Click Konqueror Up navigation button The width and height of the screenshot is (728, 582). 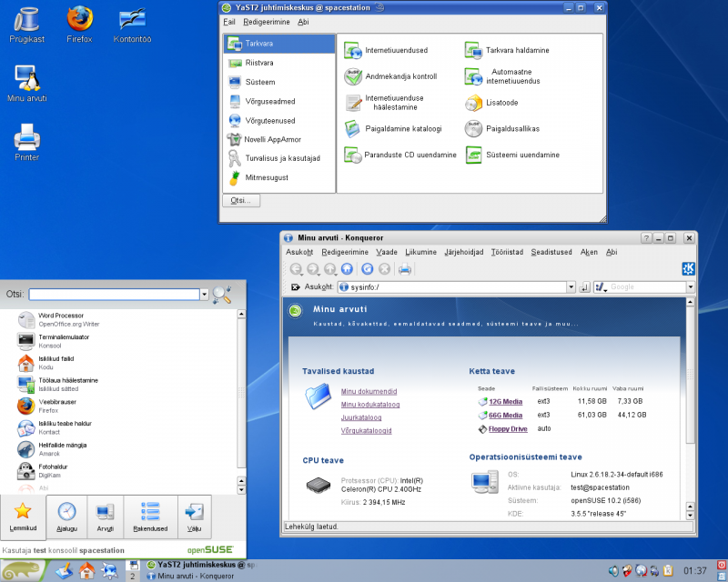pos(330,269)
